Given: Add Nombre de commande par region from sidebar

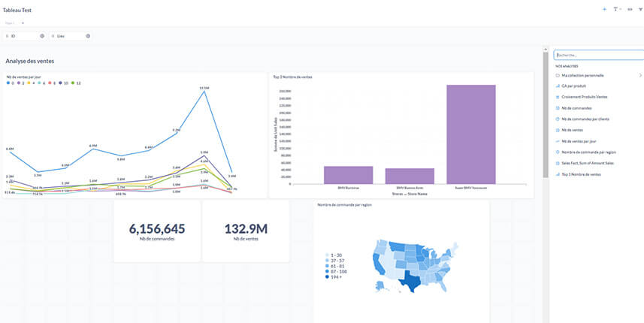Looking at the screenshot, I should pos(588,152).
